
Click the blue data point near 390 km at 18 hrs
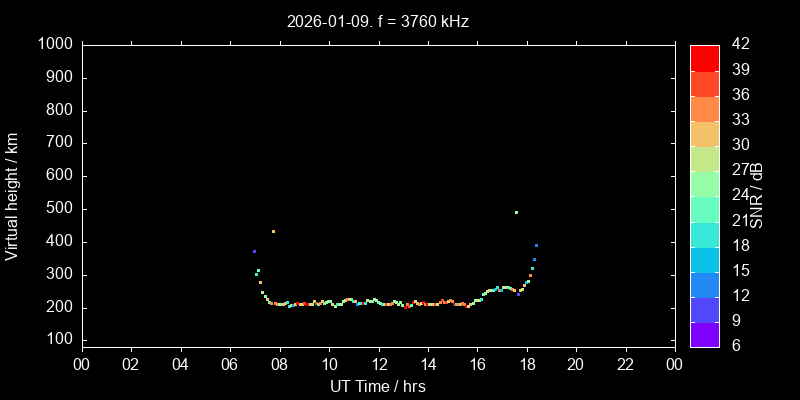pyautogui.click(x=536, y=245)
